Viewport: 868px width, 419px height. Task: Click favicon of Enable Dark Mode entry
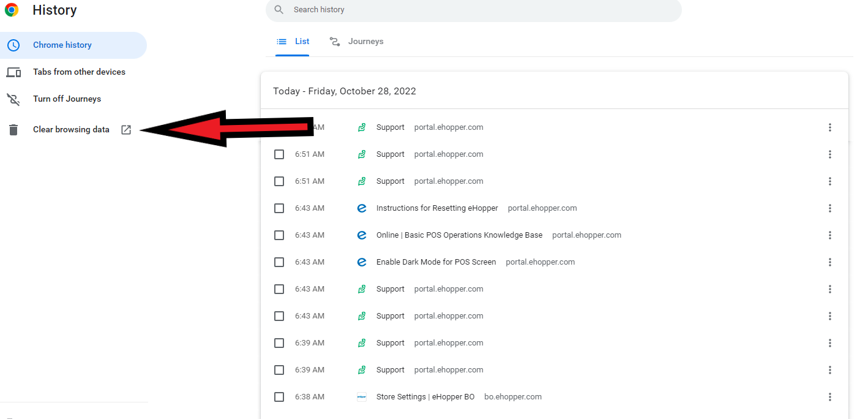(x=362, y=262)
